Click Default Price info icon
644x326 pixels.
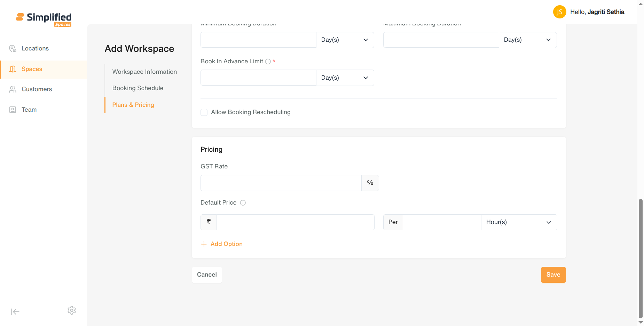pos(243,203)
